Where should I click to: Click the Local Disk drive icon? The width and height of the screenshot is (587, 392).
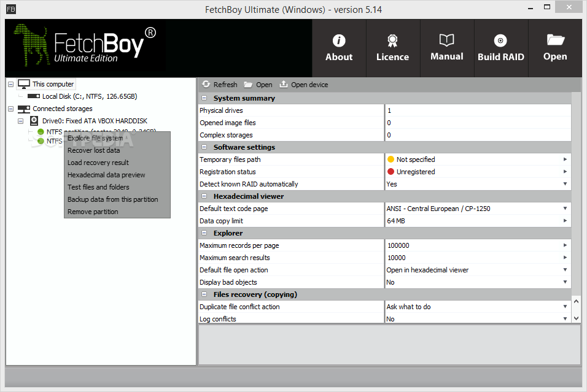click(x=34, y=96)
